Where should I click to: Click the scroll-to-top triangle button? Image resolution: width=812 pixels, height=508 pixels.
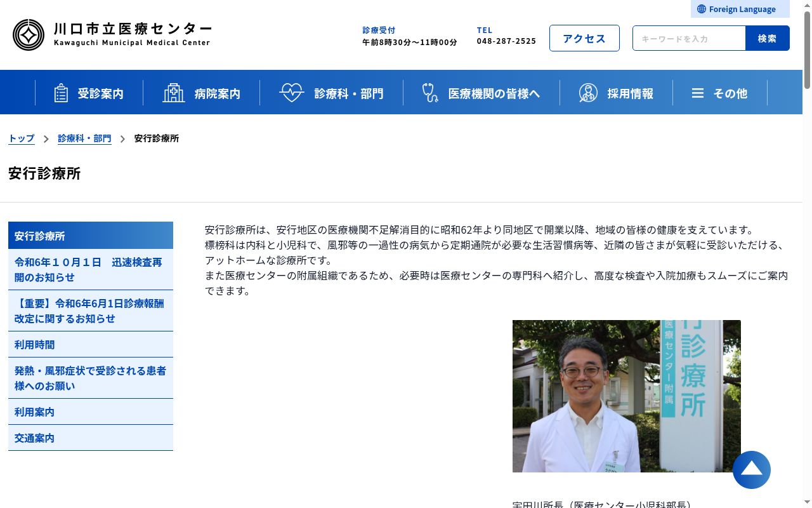752,470
